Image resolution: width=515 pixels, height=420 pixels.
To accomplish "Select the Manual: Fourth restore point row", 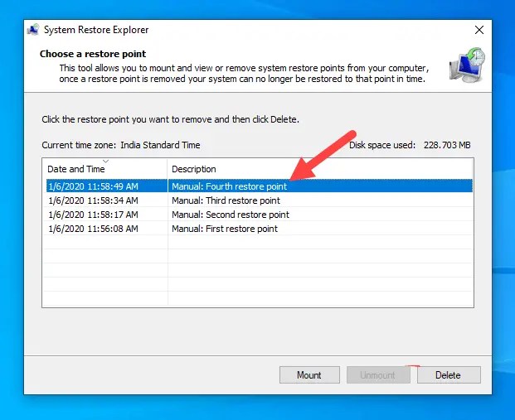I will [x=259, y=186].
